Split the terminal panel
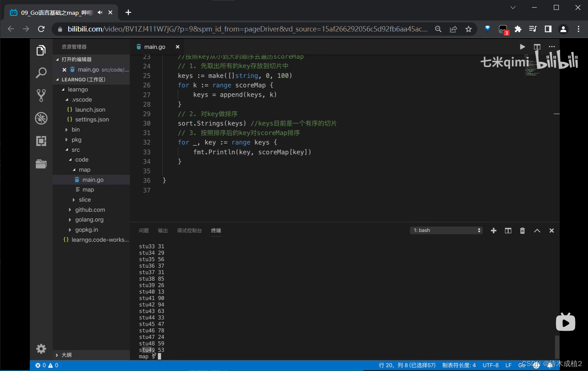 [x=508, y=231]
